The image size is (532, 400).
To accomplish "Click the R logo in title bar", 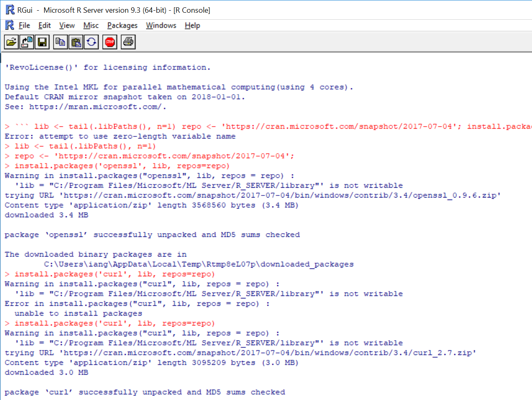I will [10, 10].
